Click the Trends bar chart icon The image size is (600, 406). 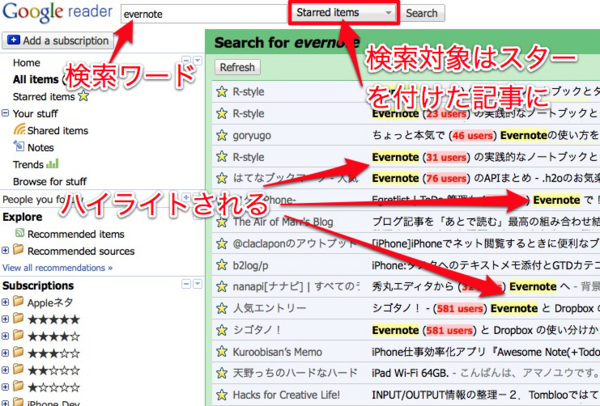[x=52, y=164]
